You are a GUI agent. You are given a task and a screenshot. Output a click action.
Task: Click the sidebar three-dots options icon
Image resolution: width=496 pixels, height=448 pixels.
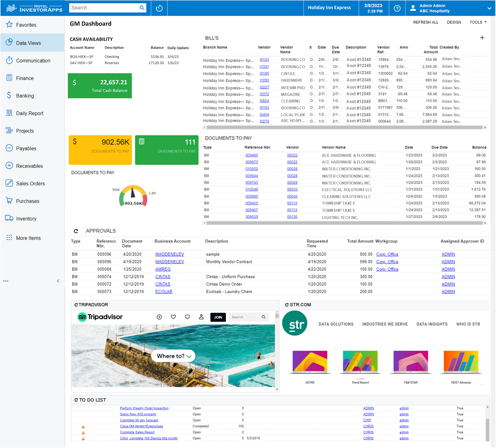click(x=6, y=281)
